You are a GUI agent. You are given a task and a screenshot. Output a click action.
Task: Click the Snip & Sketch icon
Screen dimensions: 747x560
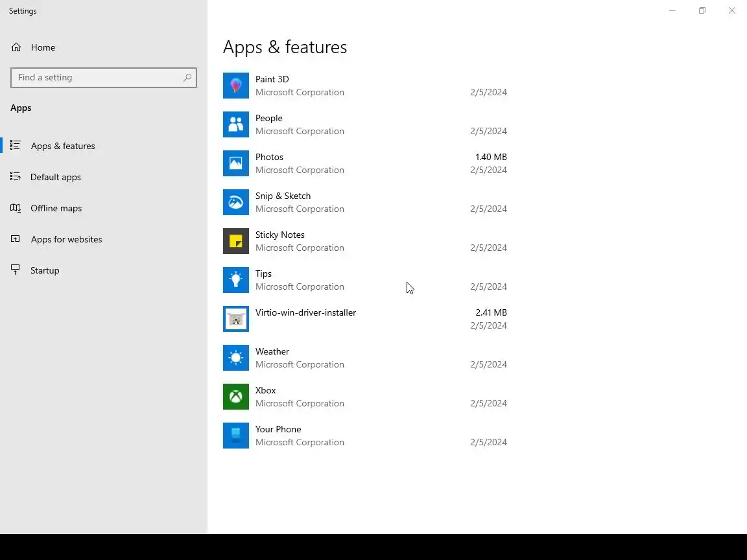(x=236, y=202)
